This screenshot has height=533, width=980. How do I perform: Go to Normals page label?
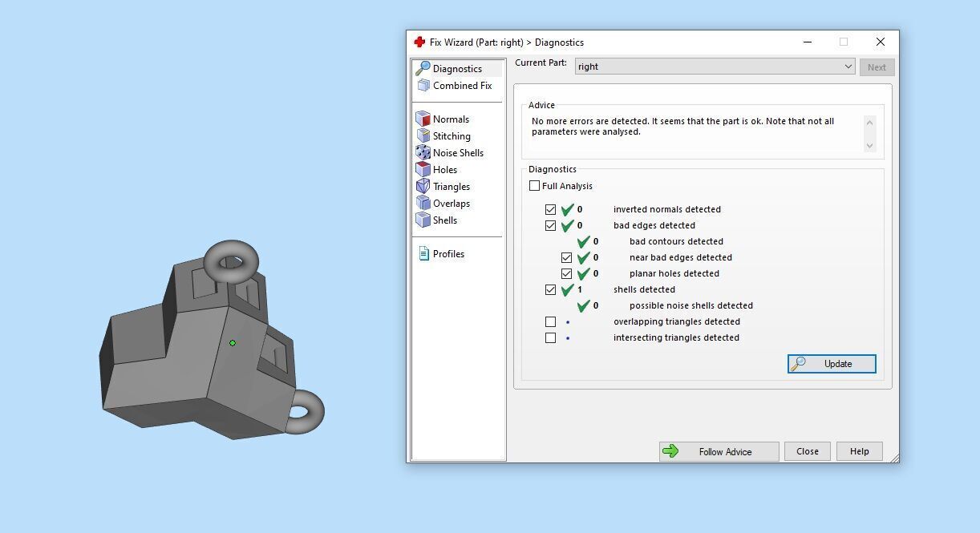click(451, 119)
